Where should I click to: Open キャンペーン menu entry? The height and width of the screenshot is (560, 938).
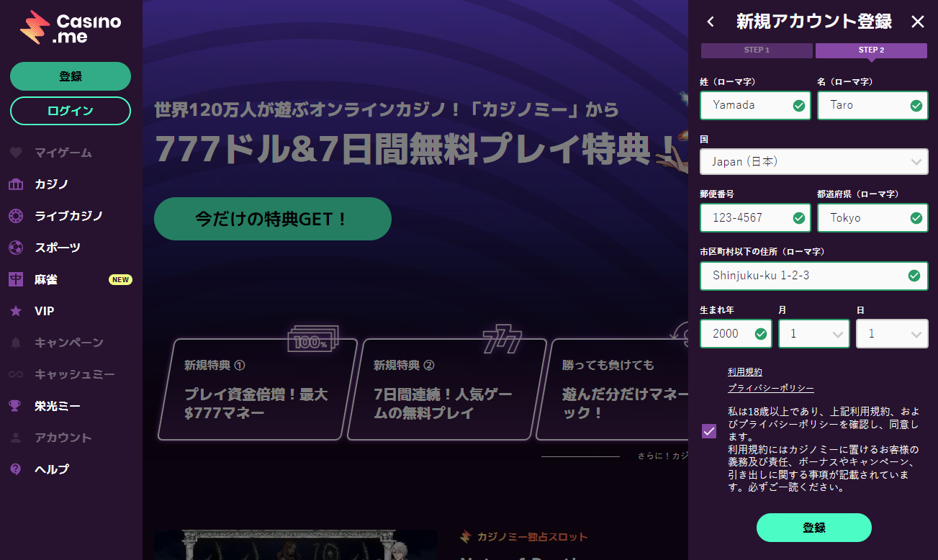pos(71,343)
